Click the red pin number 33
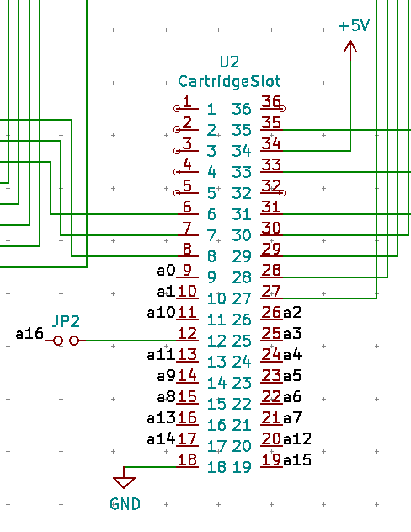The width and height of the screenshot is (411, 532). 271,165
